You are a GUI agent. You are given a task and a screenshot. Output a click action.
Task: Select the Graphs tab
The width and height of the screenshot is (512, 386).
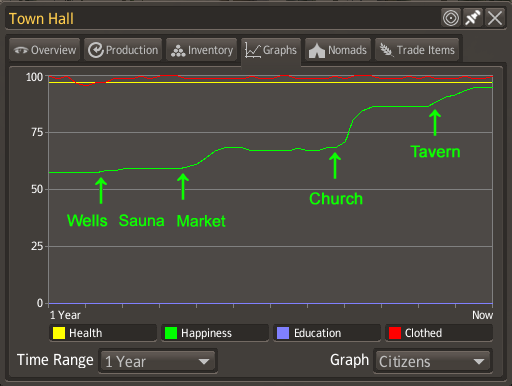coord(271,50)
